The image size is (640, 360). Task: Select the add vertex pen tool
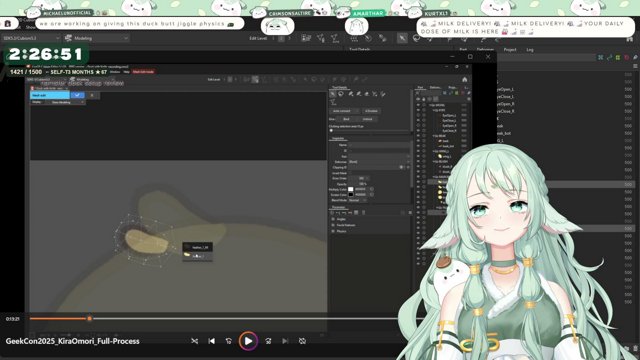(351, 94)
